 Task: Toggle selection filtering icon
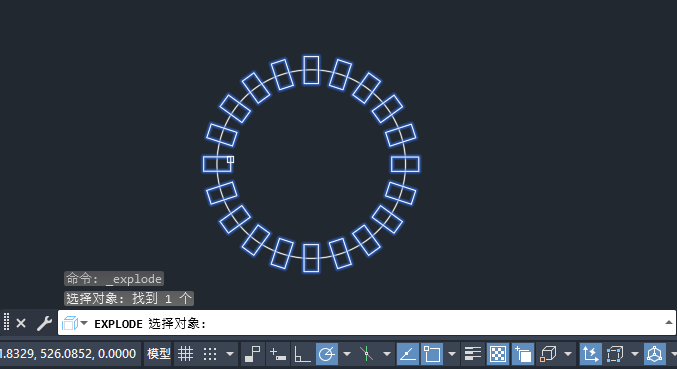tap(615, 354)
